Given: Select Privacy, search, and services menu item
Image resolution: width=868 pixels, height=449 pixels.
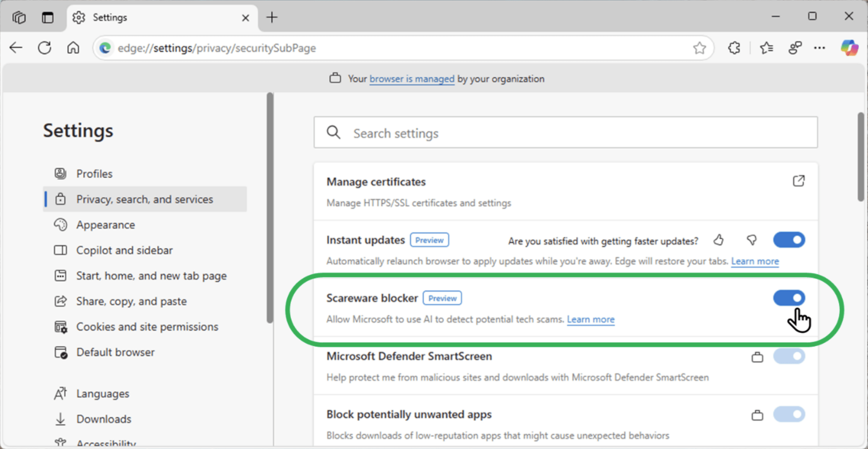Looking at the screenshot, I should point(145,199).
